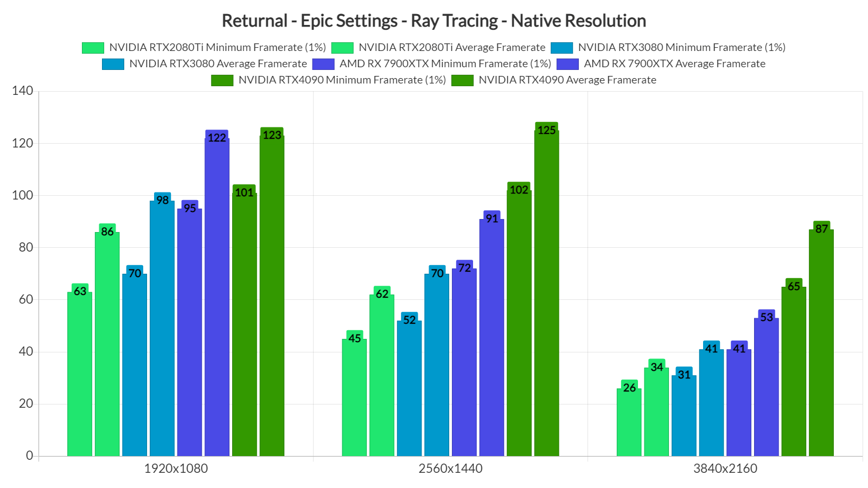Click the bar labeled 95 at 1080p

pyautogui.click(x=189, y=332)
